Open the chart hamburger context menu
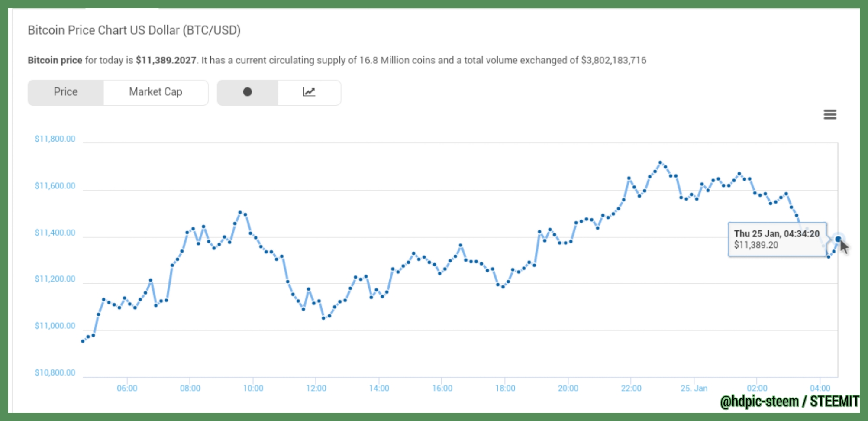This screenshot has width=868, height=421. tap(829, 114)
